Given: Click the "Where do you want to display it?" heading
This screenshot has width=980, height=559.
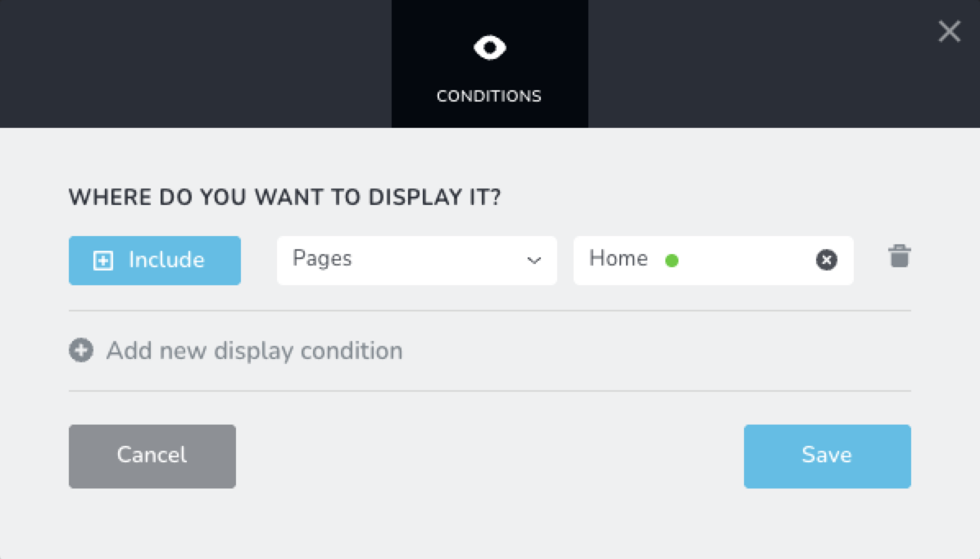Looking at the screenshot, I should pos(284,198).
